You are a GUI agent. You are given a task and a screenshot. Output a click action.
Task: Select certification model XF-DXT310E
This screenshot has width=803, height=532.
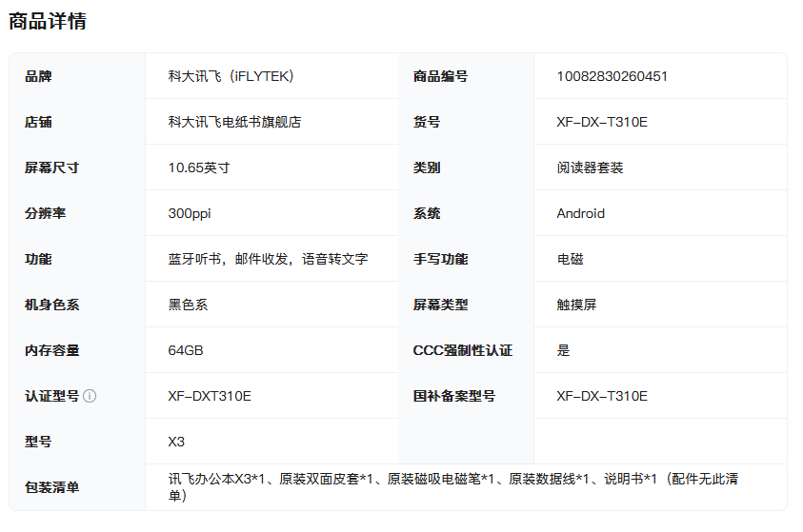[210, 396]
